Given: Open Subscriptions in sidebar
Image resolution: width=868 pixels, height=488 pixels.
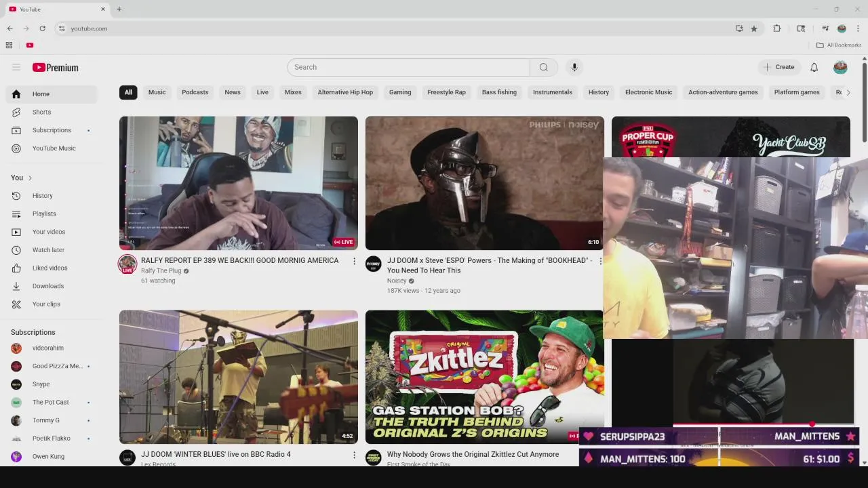Looking at the screenshot, I should click(52, 130).
